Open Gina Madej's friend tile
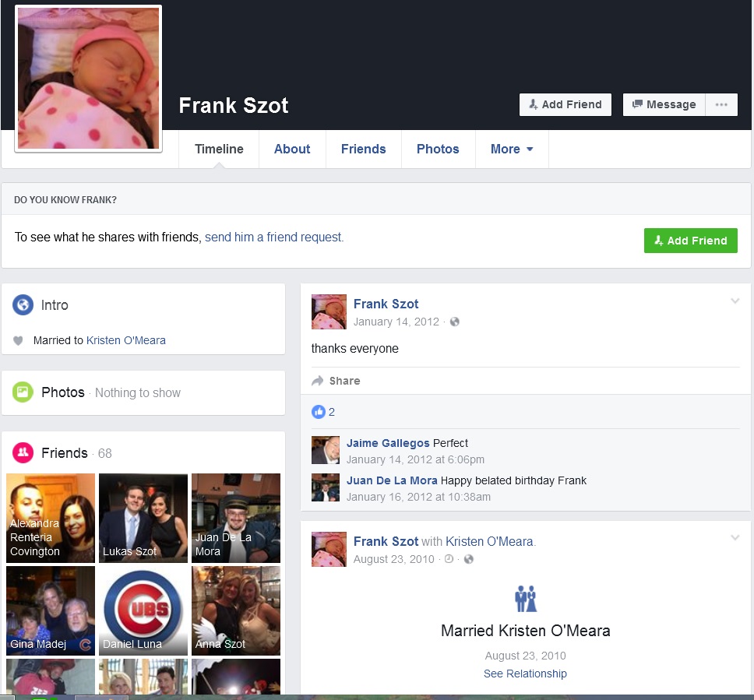This screenshot has width=754, height=700. pyautogui.click(x=51, y=610)
